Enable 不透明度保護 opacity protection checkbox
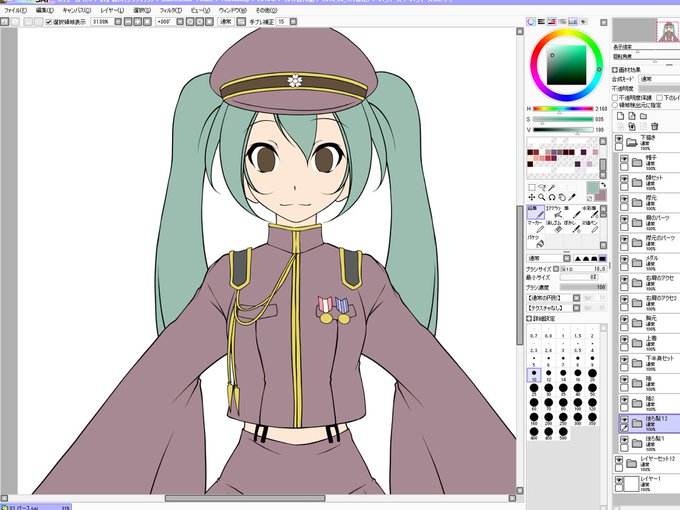The image size is (680, 510). pyautogui.click(x=615, y=98)
